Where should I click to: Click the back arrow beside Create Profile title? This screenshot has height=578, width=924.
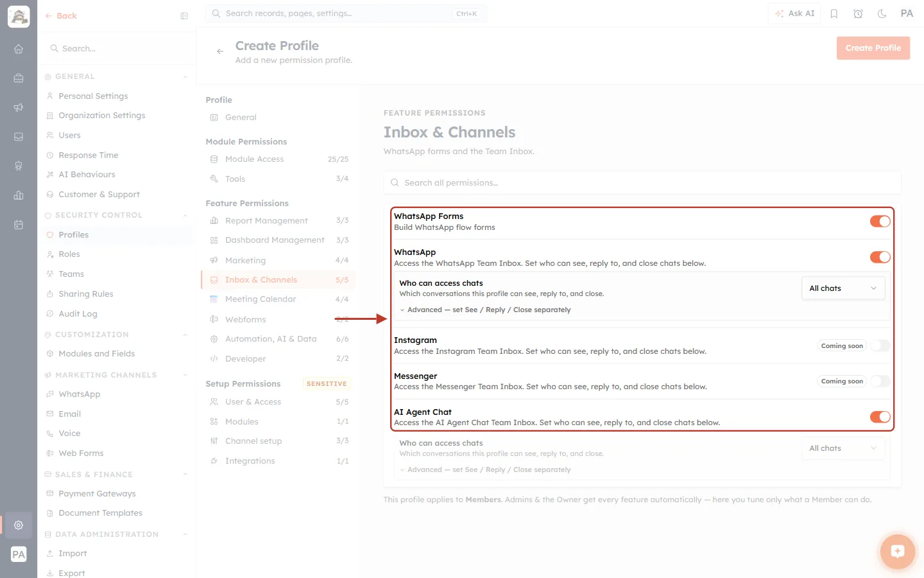[x=220, y=51]
